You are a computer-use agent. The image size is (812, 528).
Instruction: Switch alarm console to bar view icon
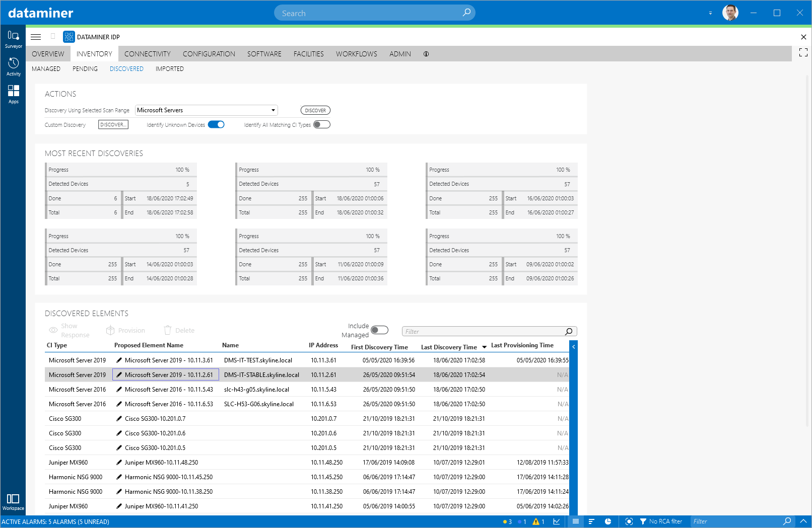click(x=591, y=521)
